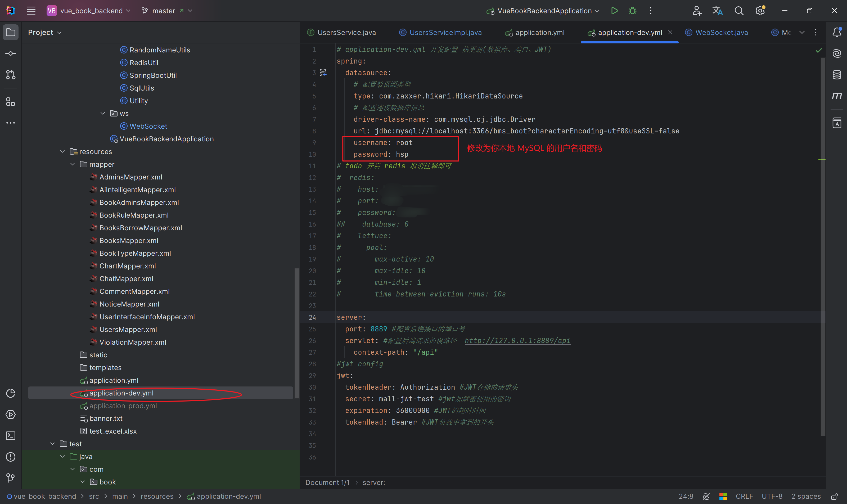
Task: Select UsersMapper.xml in the project tree
Action: click(x=128, y=330)
